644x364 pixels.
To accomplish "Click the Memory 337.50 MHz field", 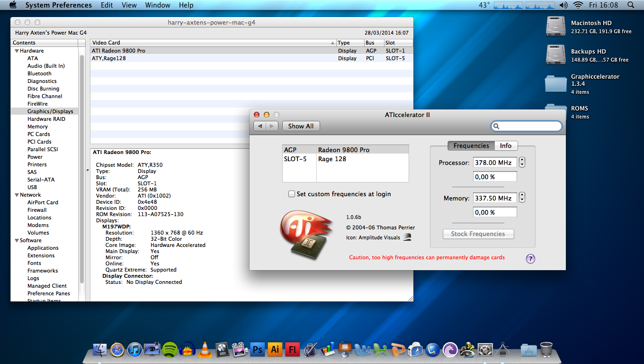I will 495,198.
